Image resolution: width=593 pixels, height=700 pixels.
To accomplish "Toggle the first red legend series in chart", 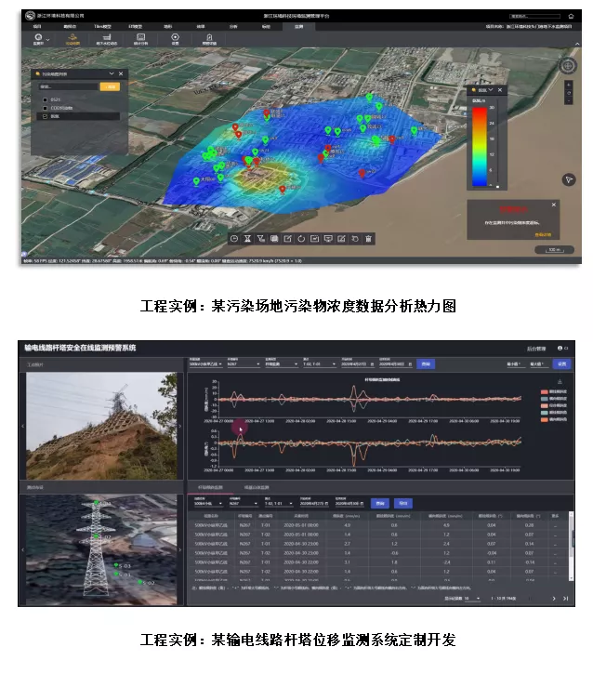I will click(553, 391).
